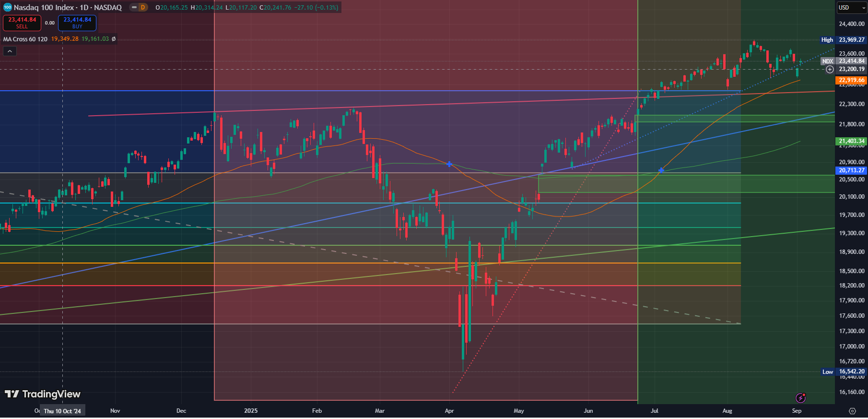Click the Nasdaq 100 Index symbol title
This screenshot has width=868, height=419.
point(68,7)
